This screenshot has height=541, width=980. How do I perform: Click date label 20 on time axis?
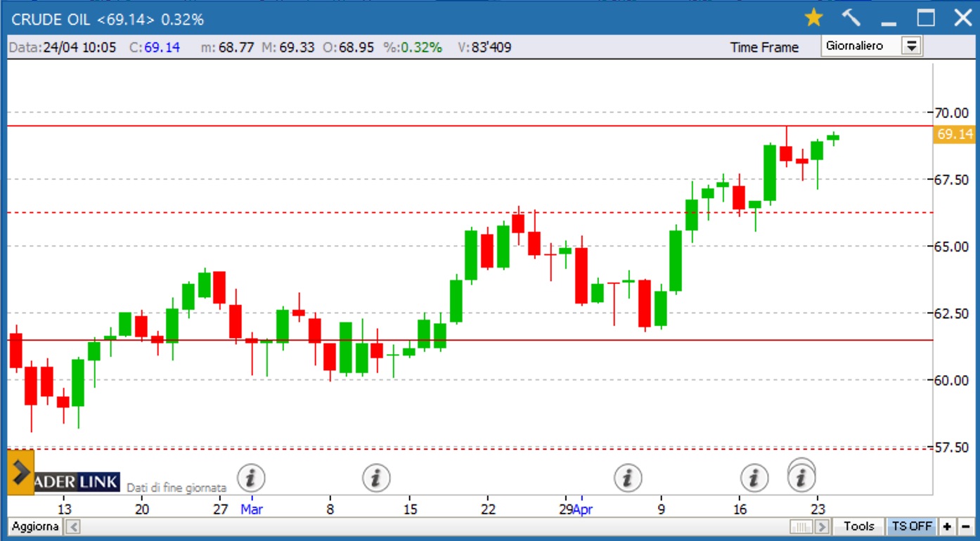(142, 509)
